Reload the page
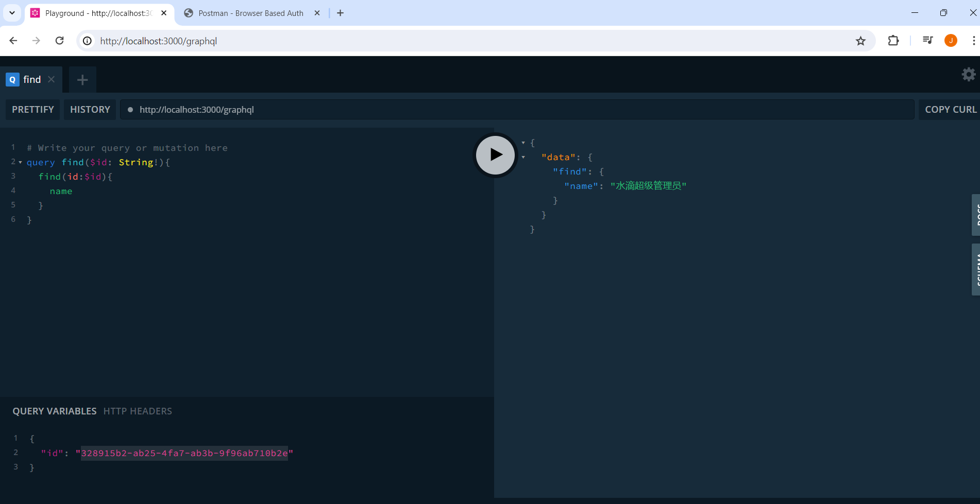 click(60, 41)
